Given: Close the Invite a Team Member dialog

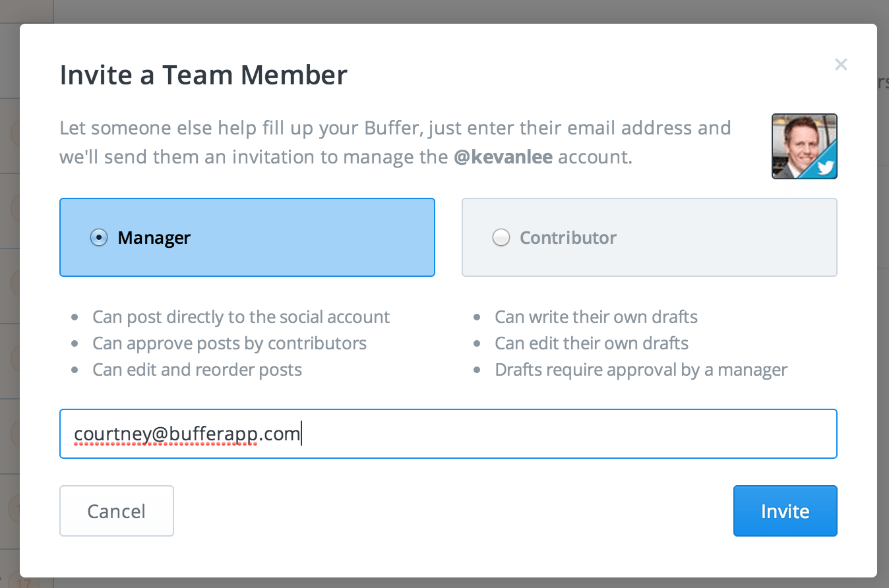Looking at the screenshot, I should point(841,65).
